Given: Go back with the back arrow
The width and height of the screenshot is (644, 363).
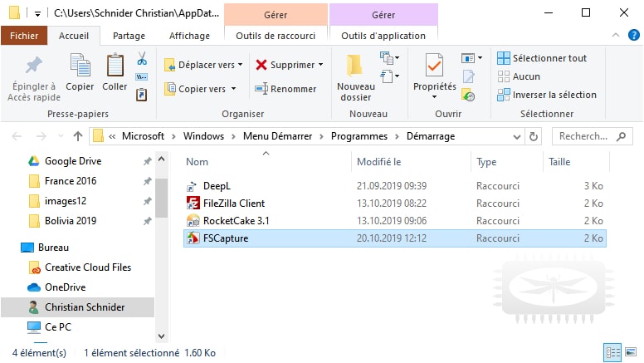Looking at the screenshot, I should 17,136.
